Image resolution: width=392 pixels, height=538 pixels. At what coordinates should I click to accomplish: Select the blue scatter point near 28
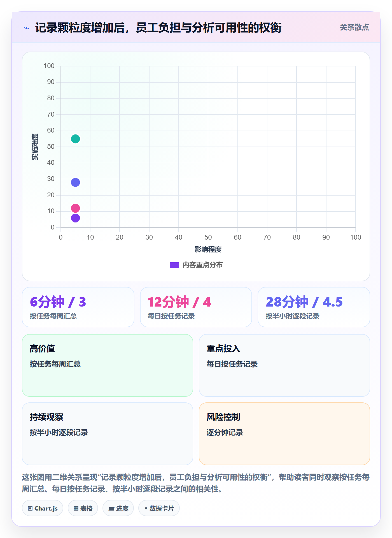pyautogui.click(x=75, y=182)
